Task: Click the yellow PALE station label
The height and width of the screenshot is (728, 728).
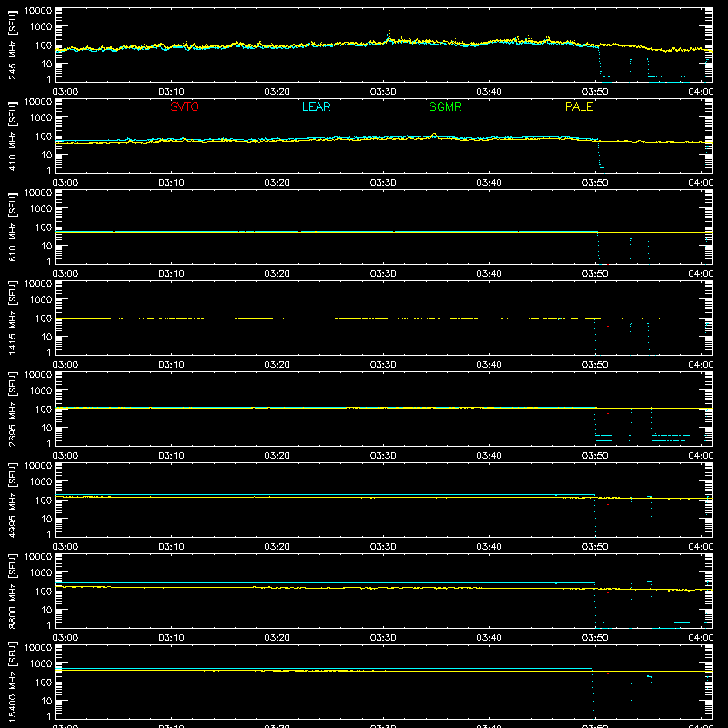Action: point(579,106)
